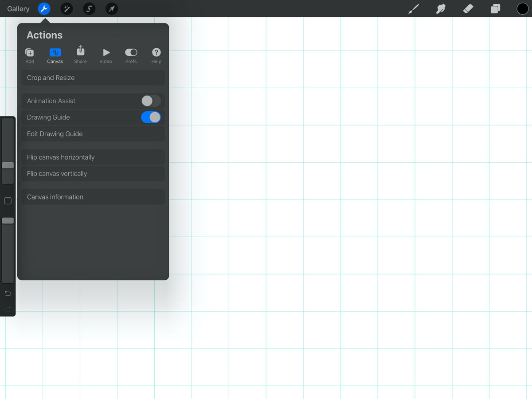Image resolution: width=532 pixels, height=399 pixels.
Task: Close the Actions wrench menu
Action: pyautogui.click(x=43, y=8)
